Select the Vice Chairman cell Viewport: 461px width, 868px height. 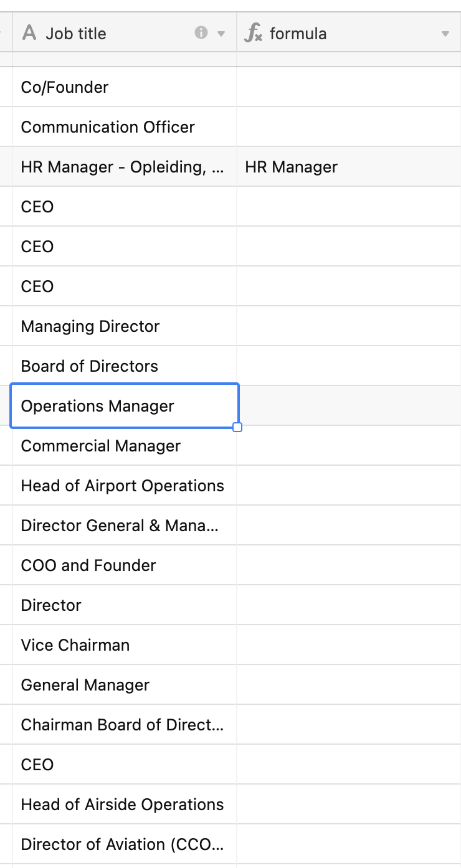(x=124, y=645)
